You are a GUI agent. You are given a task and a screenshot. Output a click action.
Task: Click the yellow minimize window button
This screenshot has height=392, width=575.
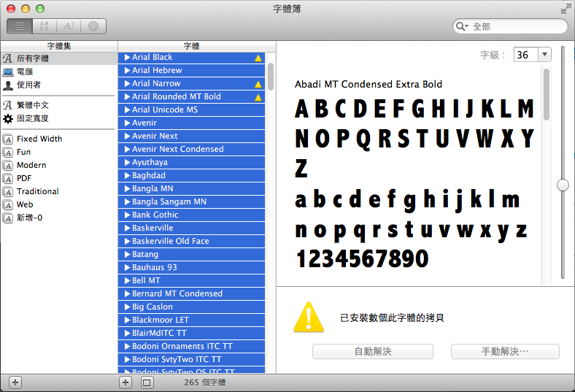[26, 9]
